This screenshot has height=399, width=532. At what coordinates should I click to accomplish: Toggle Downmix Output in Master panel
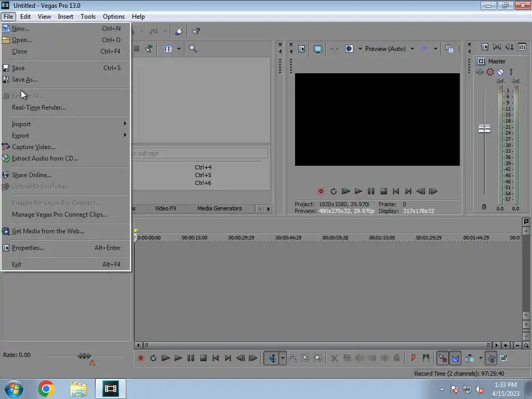(497, 47)
